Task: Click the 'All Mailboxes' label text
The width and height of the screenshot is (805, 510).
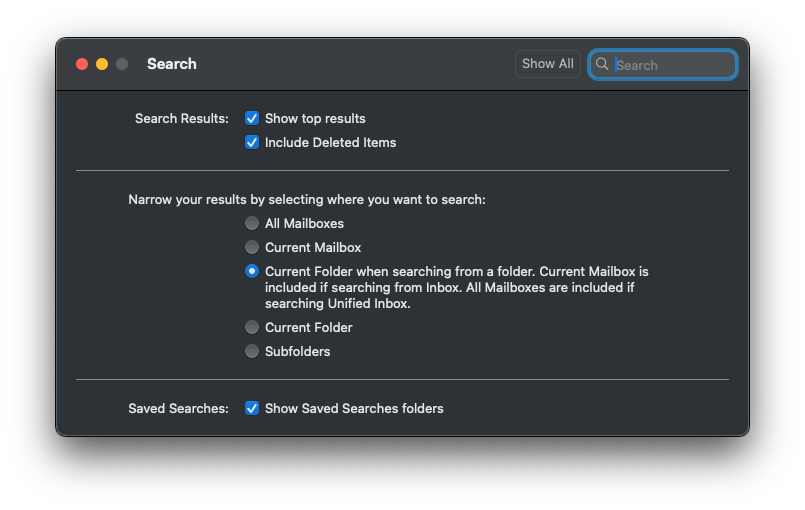Action: pos(304,223)
